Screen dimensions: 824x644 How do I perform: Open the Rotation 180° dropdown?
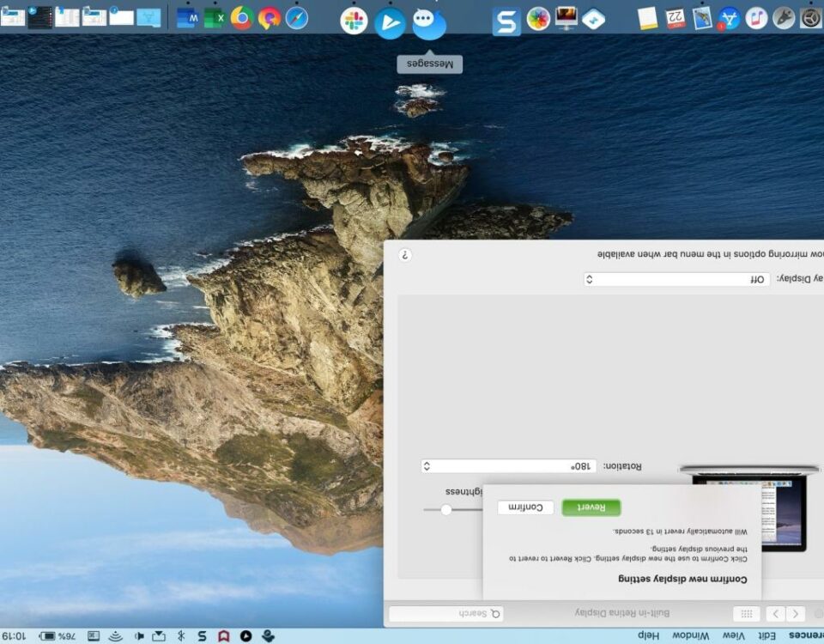(509, 466)
